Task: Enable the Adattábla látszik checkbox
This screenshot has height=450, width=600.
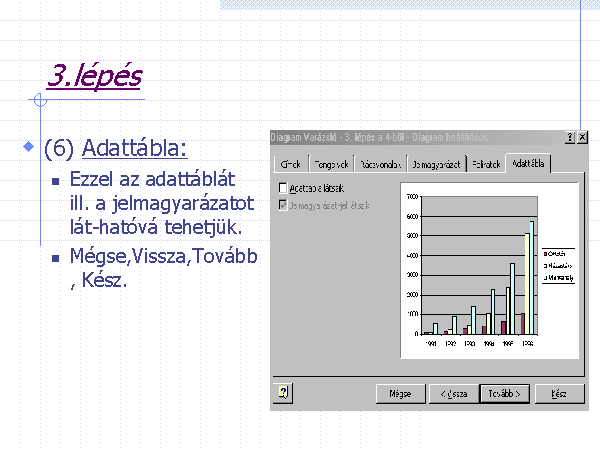Action: pyautogui.click(x=283, y=187)
